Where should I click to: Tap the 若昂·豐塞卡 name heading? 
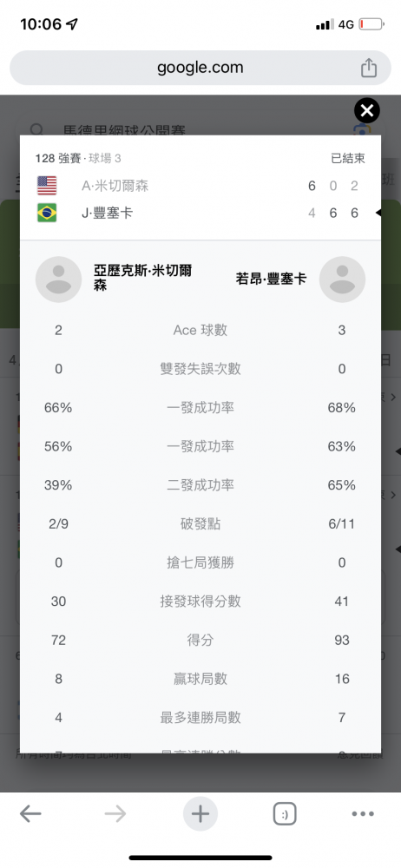coord(271,279)
